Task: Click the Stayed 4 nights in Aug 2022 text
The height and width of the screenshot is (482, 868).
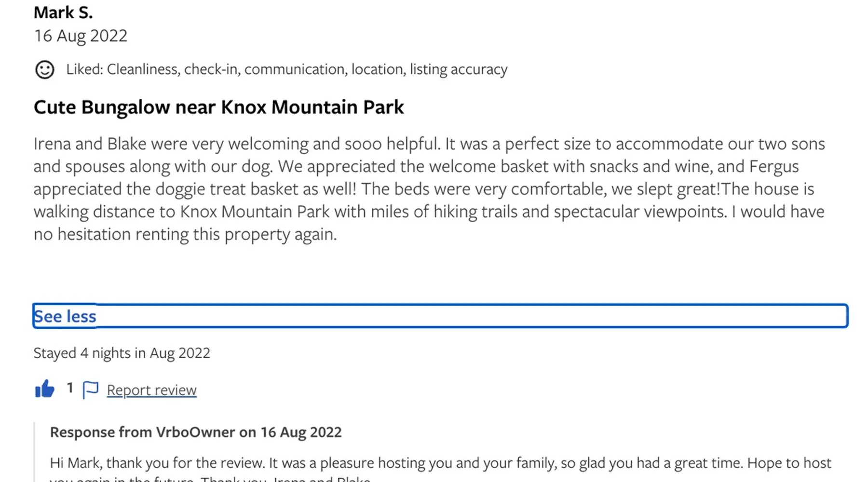Action: click(122, 353)
